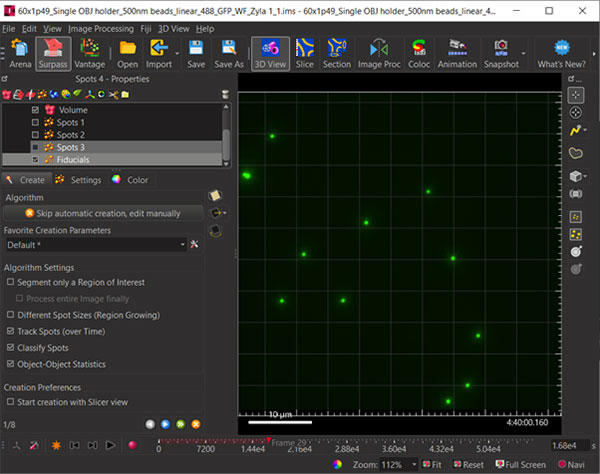Toggle Fiducials visibility checkbox
This screenshot has height=474, width=600.
(x=35, y=160)
